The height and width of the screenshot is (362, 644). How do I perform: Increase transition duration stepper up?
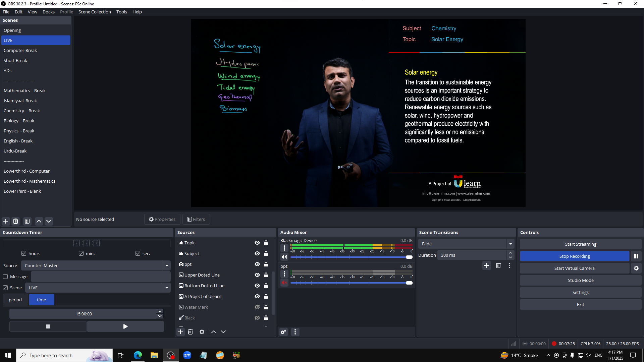pos(511,253)
